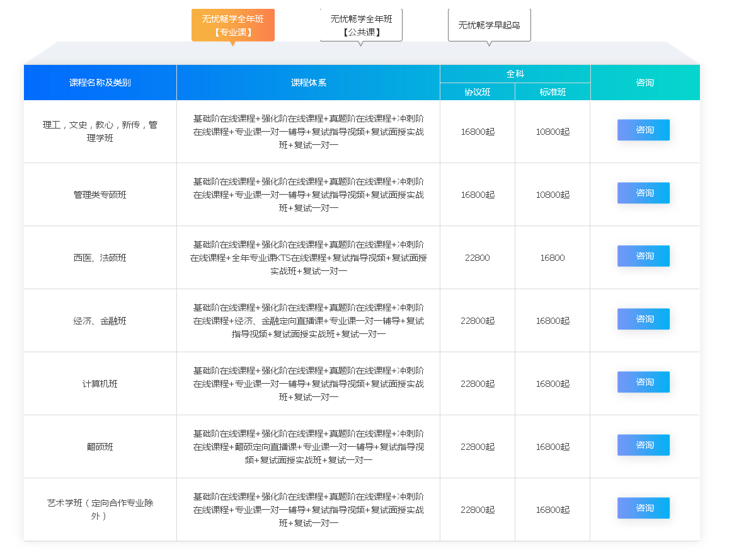The height and width of the screenshot is (552, 756).
Task: Click 咨询 button for 翻硕班
Action: (643, 445)
